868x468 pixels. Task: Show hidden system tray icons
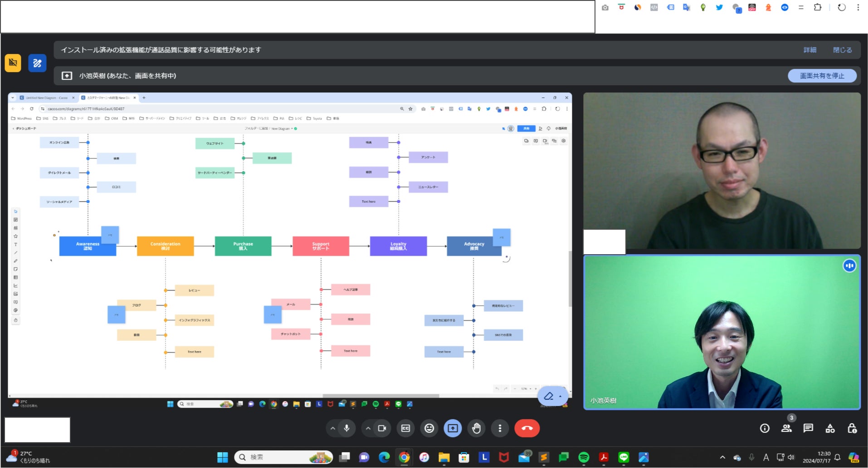(722, 457)
